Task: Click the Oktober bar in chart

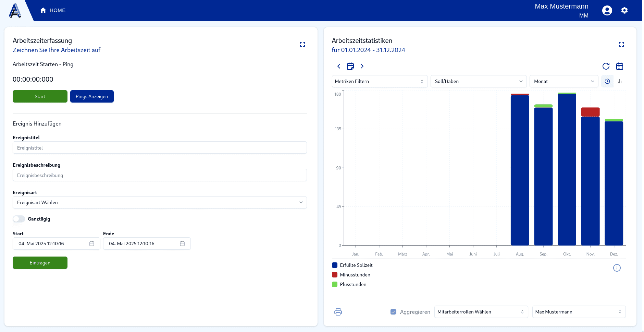Action: point(567,169)
